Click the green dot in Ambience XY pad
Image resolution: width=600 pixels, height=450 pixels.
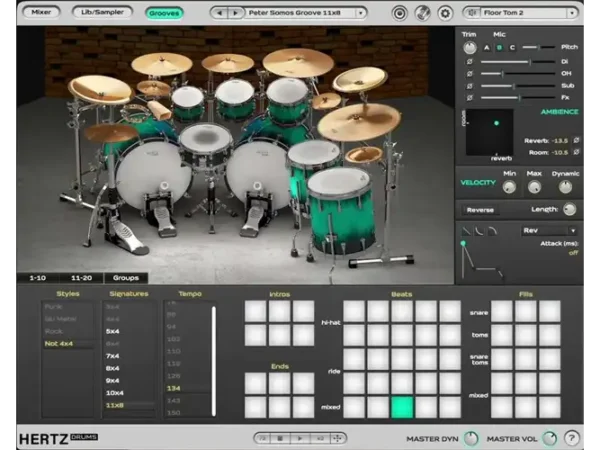point(496,123)
